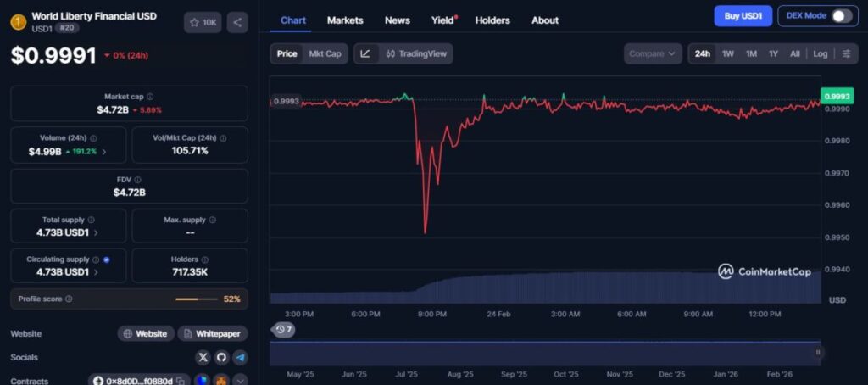Screen dimensions: 868x385
Task: Open the X (Twitter) social link
Action: 203,357
